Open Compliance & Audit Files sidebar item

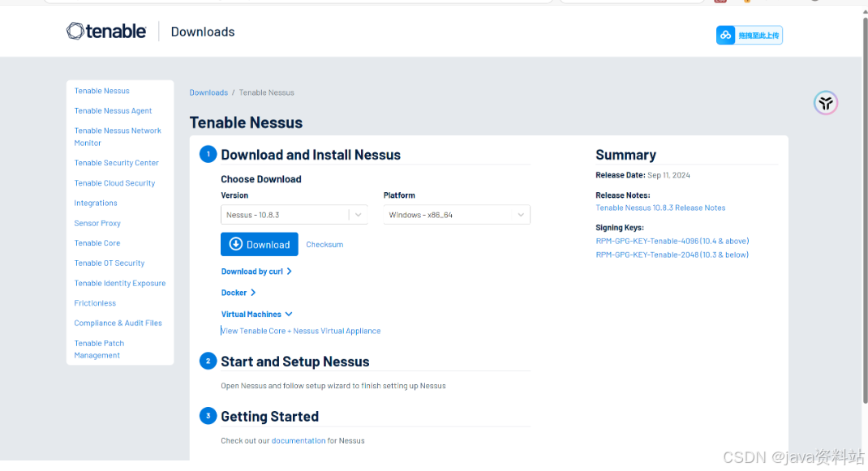click(x=118, y=323)
